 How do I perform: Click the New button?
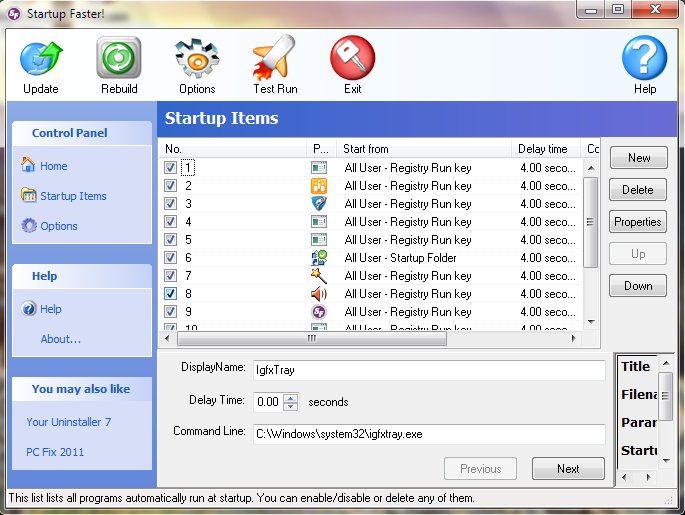click(x=639, y=158)
